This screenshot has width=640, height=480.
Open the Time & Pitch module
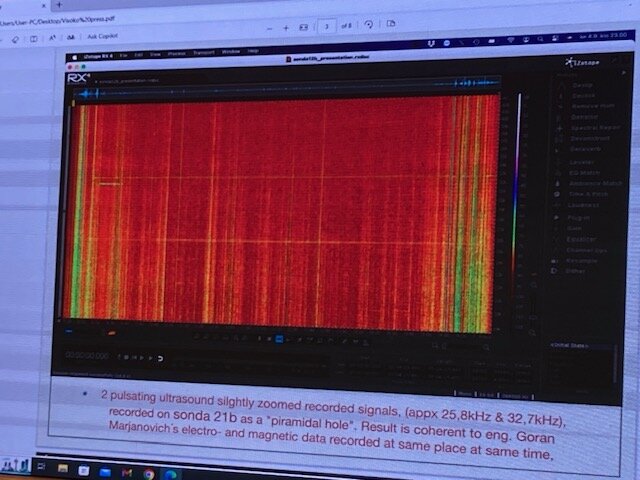(x=589, y=194)
